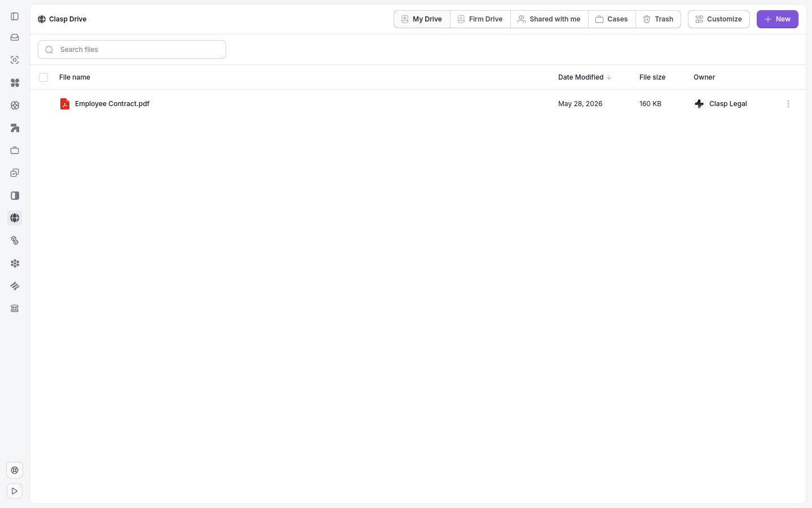The width and height of the screenshot is (812, 508).
Task: Open the stacked checkbox tasks icon
Action: pyautogui.click(x=15, y=173)
